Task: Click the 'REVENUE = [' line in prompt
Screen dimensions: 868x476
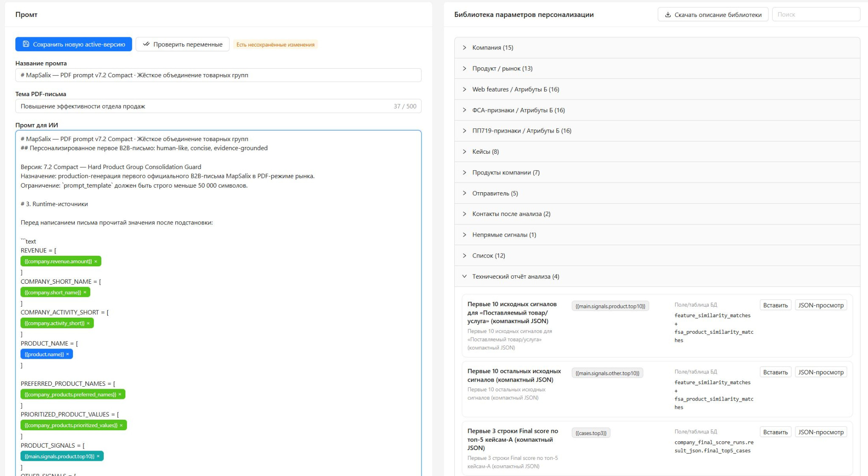Action: tap(39, 250)
